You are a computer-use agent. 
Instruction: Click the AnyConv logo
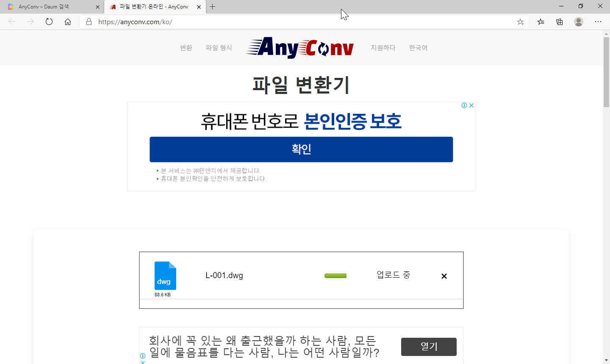(300, 47)
